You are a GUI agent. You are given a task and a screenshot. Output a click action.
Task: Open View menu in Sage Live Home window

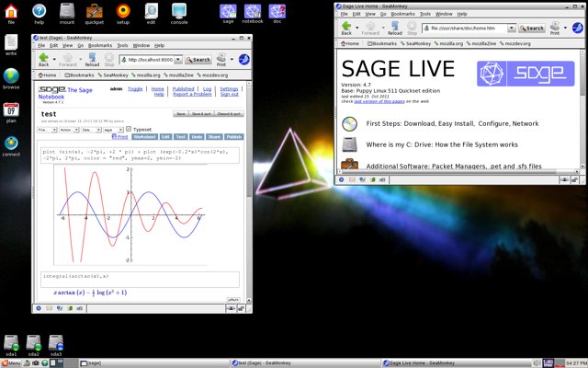tap(370, 14)
